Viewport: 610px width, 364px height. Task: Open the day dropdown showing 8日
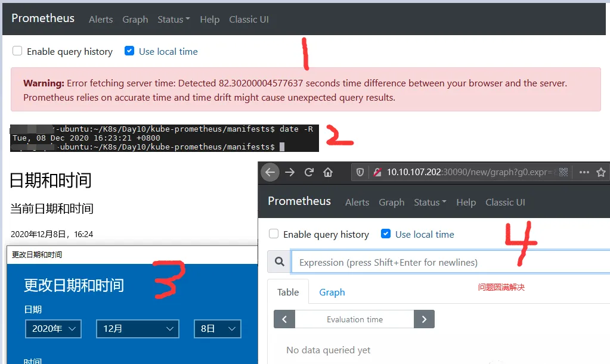pos(218,329)
